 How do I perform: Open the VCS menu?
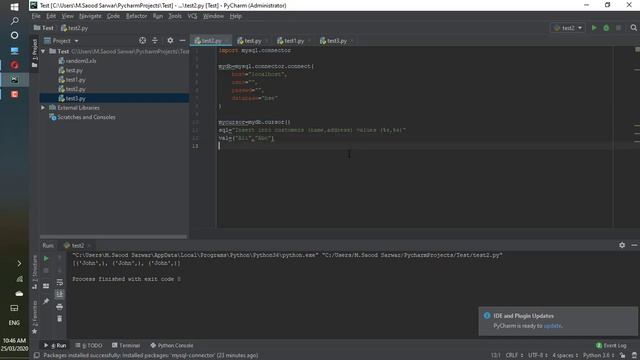click(x=192, y=16)
